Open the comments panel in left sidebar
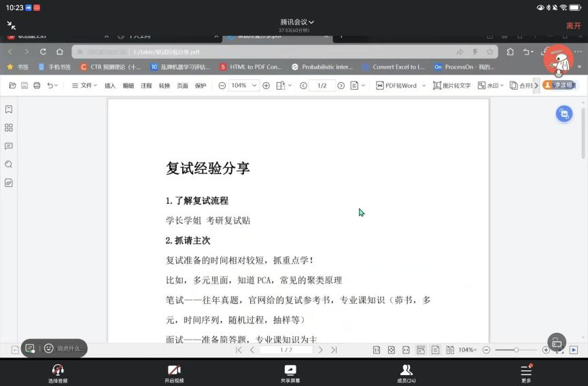588x386 pixels. click(x=9, y=146)
